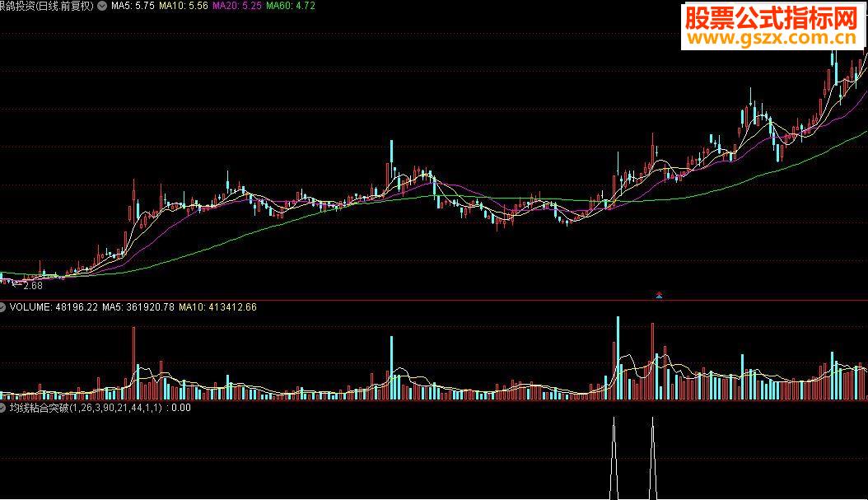
Task: Open the 均线粘合突破 indicator panel icon
Action: (2, 408)
